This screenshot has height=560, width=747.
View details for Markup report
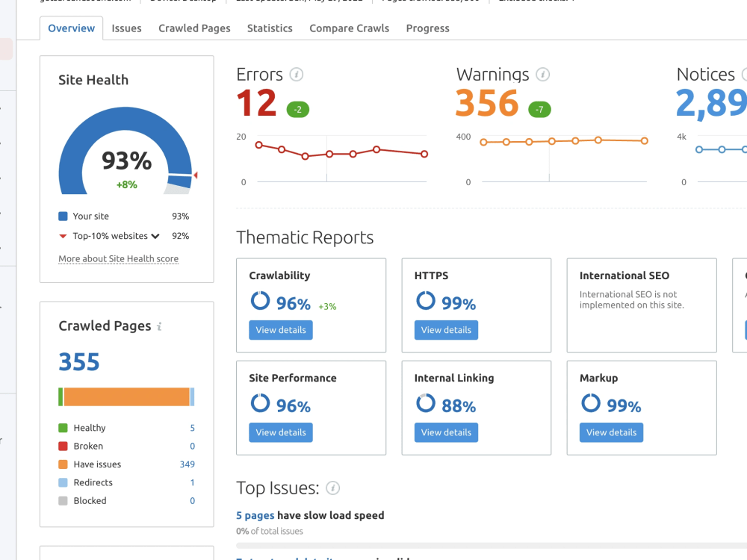611,432
